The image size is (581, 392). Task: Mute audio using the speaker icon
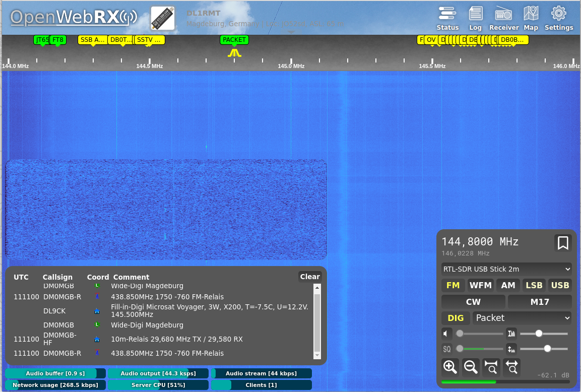(x=447, y=334)
